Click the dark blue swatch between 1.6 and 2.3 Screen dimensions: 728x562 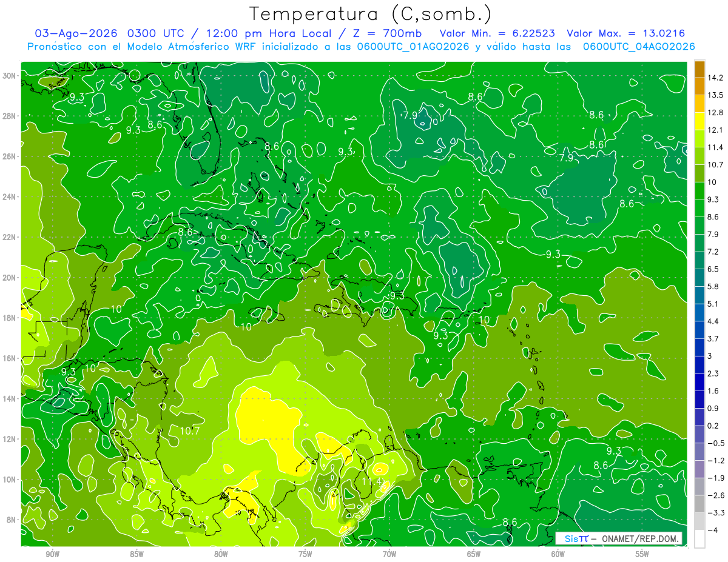point(699,383)
